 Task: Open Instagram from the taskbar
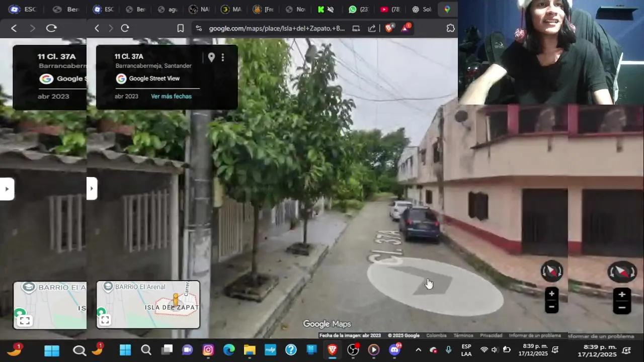[208, 350]
